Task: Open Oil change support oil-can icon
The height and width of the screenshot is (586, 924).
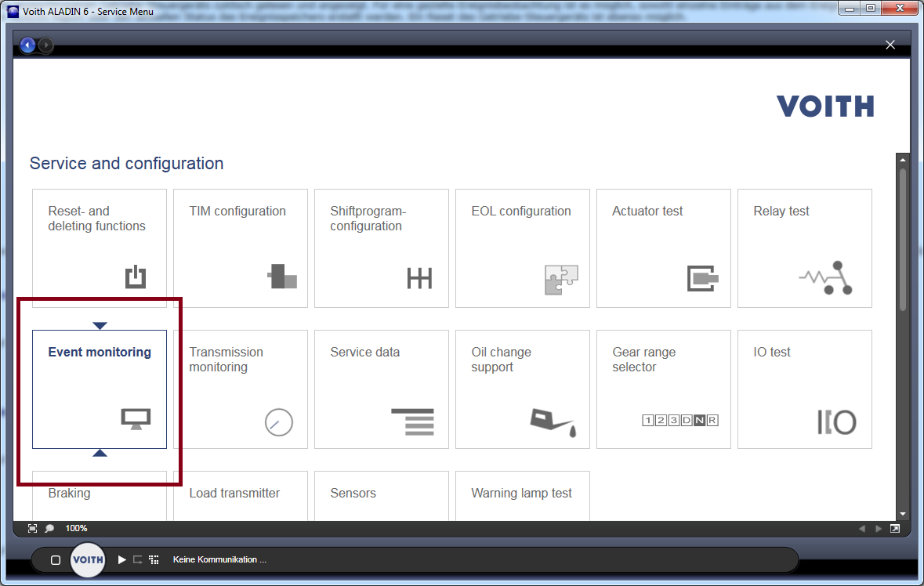Action: tap(553, 421)
